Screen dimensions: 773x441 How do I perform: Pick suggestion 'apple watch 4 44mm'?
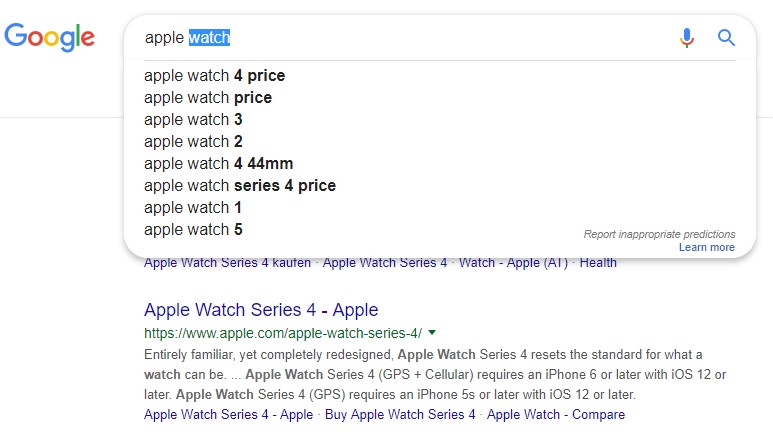[218, 163]
